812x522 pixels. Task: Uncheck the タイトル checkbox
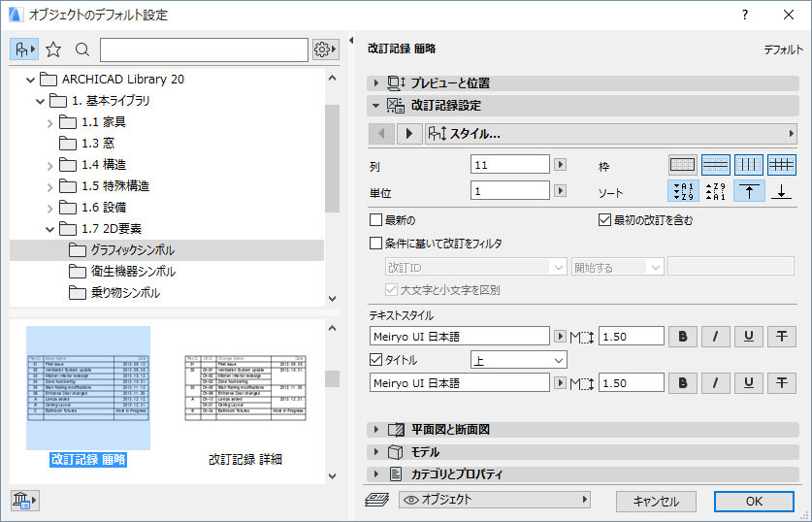376,359
